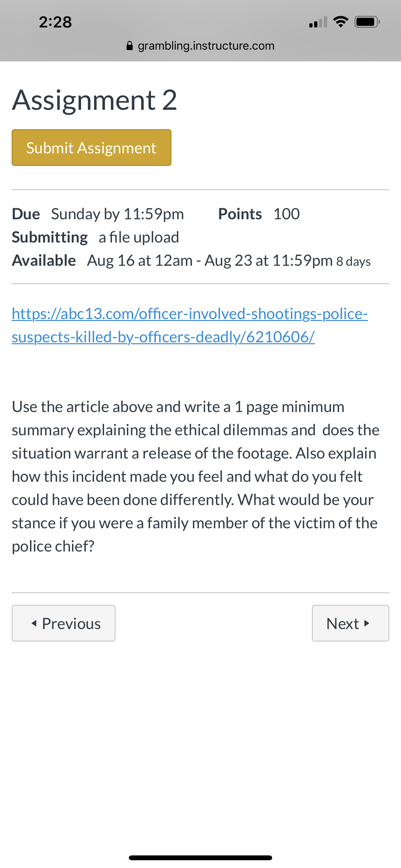Tap the Available Aug 16 date range
This screenshot has height=868, width=401.
(191, 261)
